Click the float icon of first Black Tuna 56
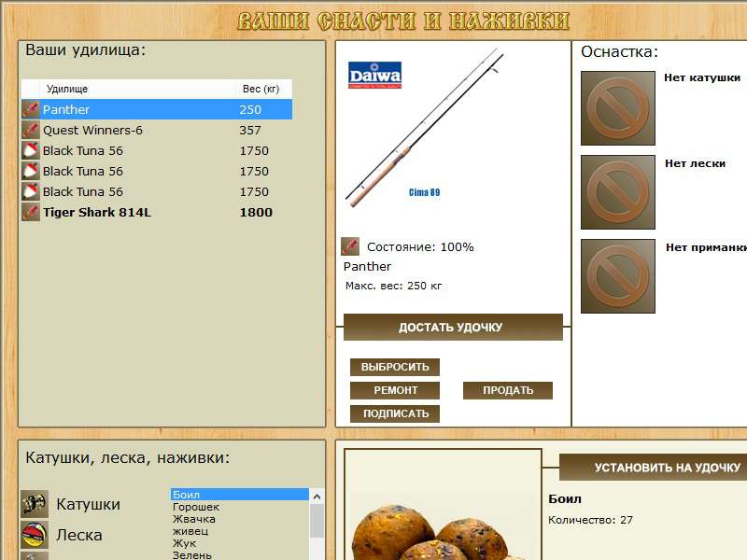Screen dimensions: 747x560 31,150
